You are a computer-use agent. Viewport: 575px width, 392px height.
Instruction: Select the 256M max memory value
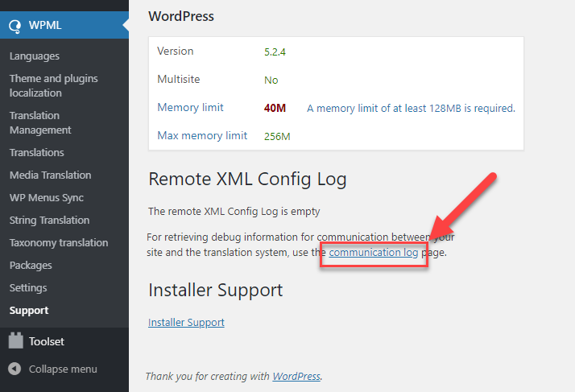[x=277, y=136]
